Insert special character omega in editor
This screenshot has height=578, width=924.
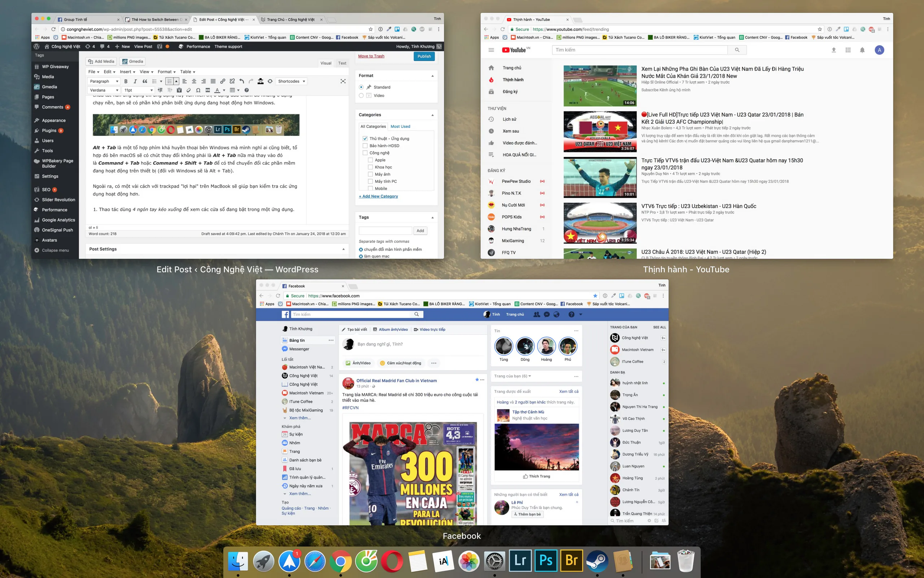[198, 90]
